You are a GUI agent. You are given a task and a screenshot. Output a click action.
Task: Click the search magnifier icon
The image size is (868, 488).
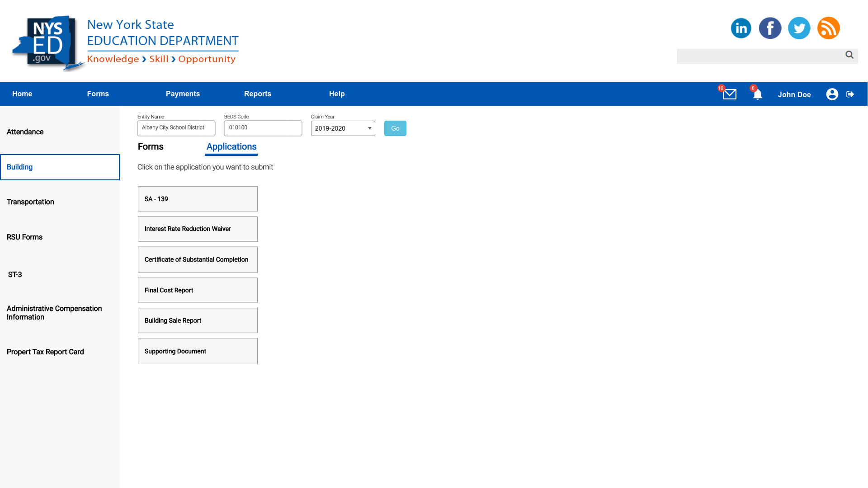[849, 55]
